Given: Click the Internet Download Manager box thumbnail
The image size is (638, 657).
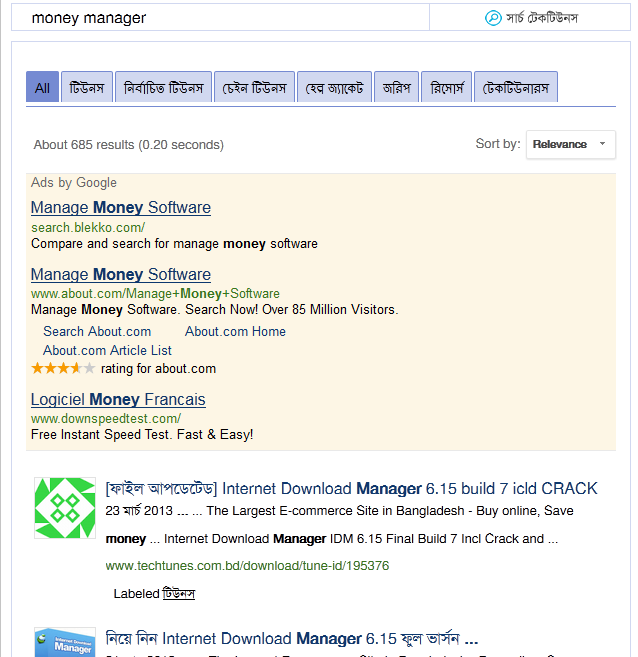Looking at the screenshot, I should click(x=65, y=642).
